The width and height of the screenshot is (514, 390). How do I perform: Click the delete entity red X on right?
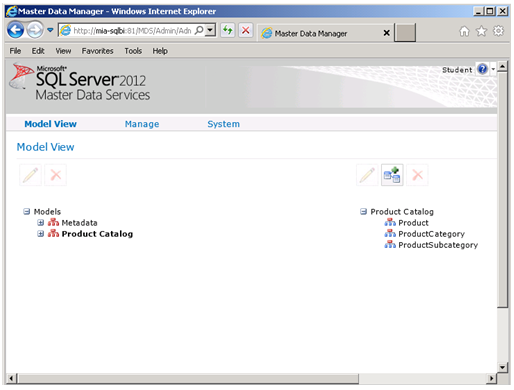pos(417,175)
